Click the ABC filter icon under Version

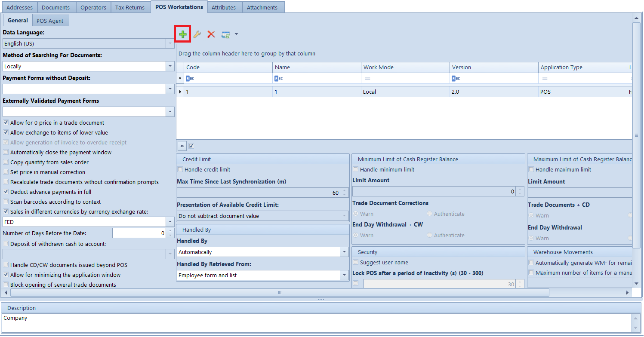(456, 79)
